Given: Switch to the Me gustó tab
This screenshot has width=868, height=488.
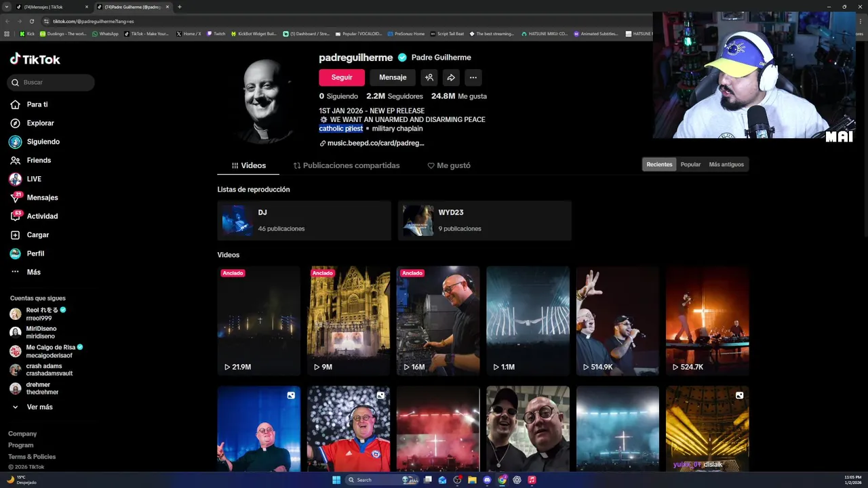Looking at the screenshot, I should click(x=449, y=165).
